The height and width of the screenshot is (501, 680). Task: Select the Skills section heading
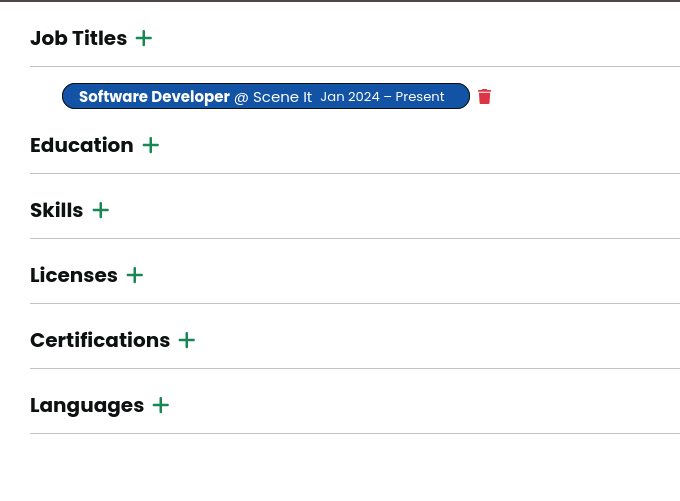[56, 210]
